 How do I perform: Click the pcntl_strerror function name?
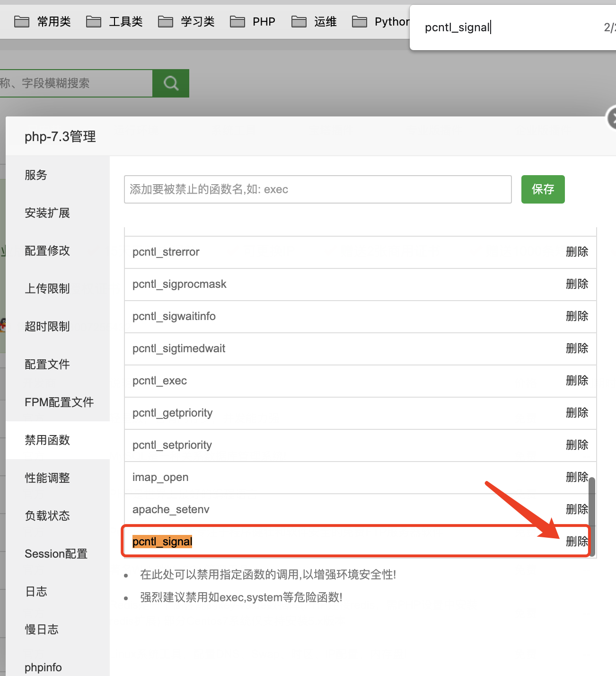(x=166, y=252)
